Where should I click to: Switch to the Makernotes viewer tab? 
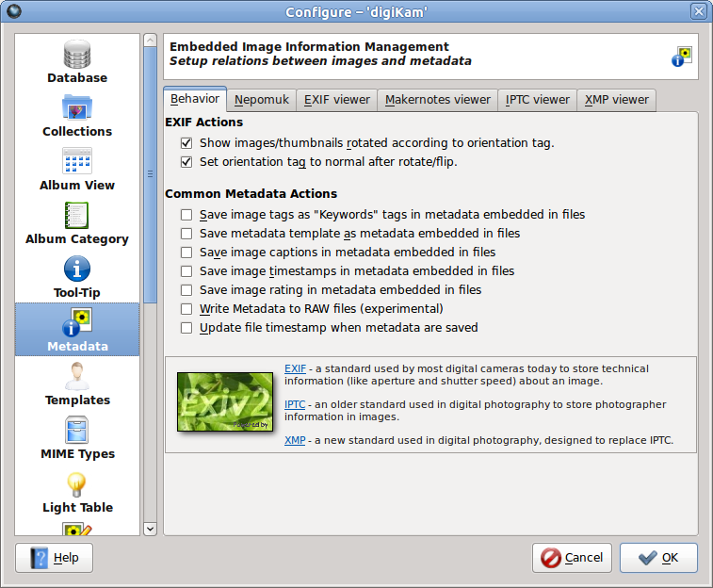coord(437,100)
